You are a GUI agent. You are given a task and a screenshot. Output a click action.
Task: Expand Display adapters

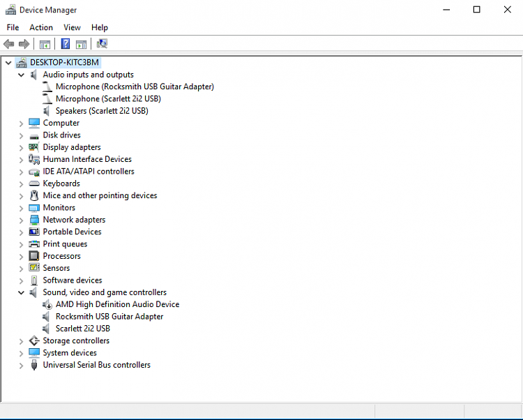tap(21, 148)
